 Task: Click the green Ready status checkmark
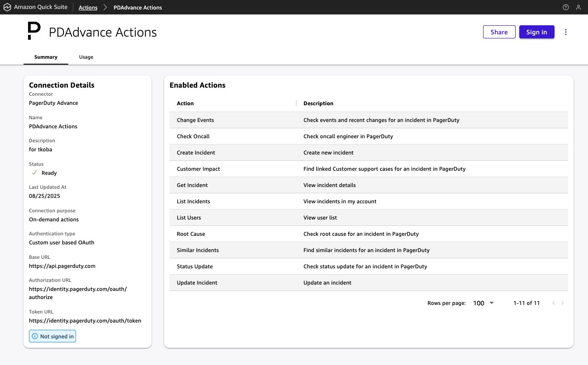pos(34,173)
